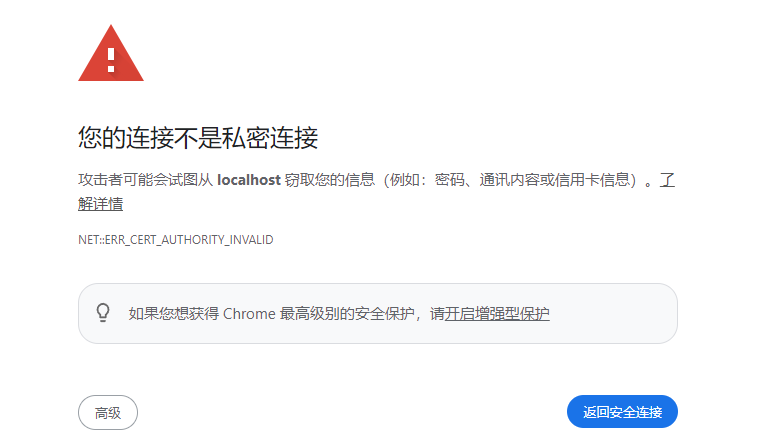Click the 密码 word in the example list
This screenshot has height=448, width=772.
(x=450, y=180)
